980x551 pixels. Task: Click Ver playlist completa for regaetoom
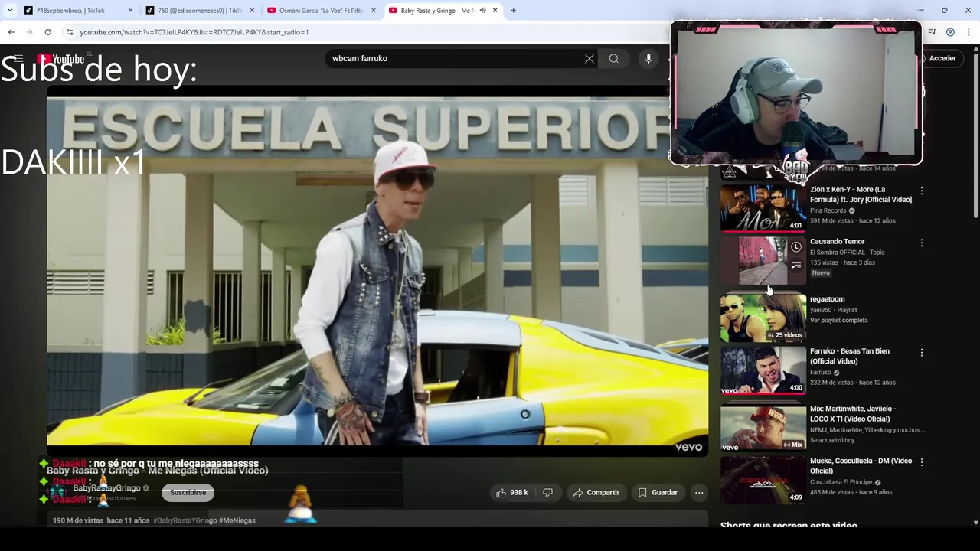click(x=838, y=321)
